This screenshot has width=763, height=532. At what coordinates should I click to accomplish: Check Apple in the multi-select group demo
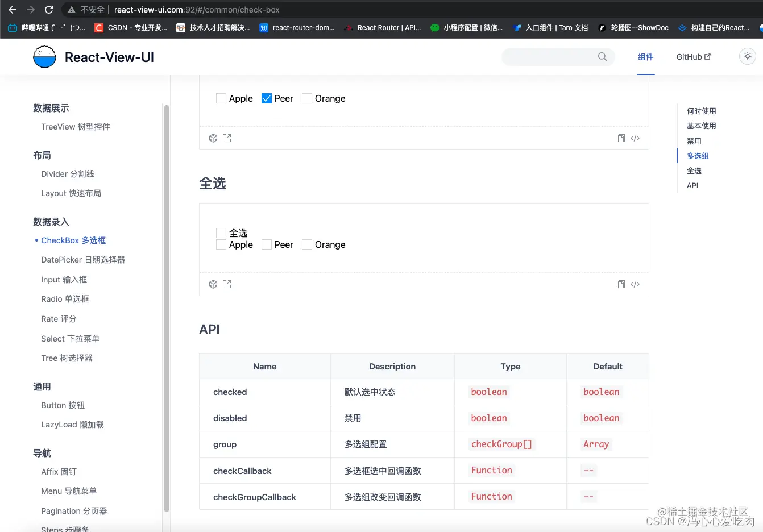pos(221,98)
